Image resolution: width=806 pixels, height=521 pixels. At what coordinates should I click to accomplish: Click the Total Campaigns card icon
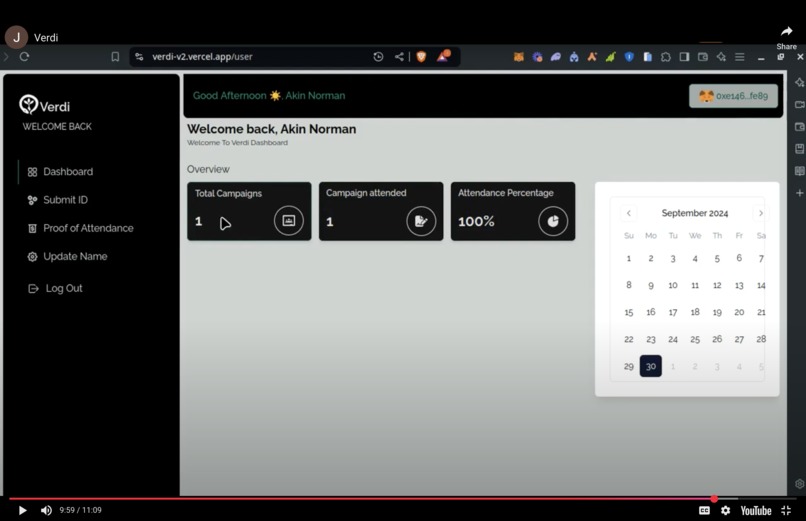point(289,221)
